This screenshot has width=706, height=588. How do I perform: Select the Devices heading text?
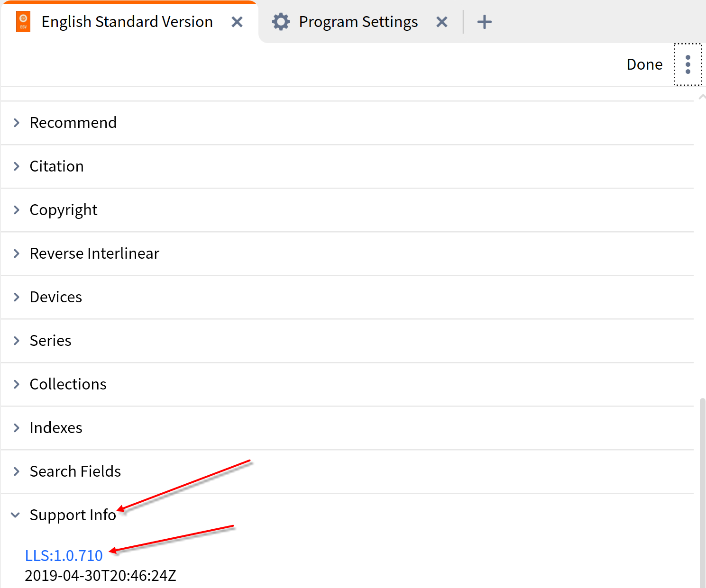[x=56, y=297]
